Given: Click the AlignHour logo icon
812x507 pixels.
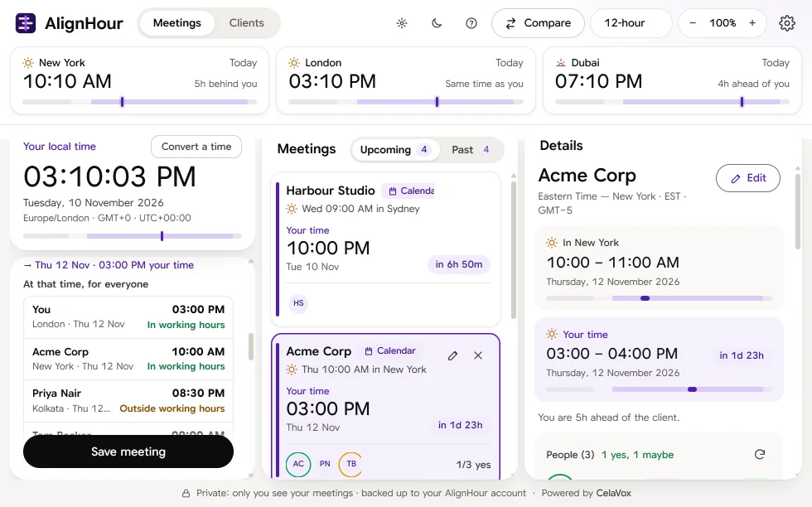Looking at the screenshot, I should pyautogui.click(x=26, y=23).
